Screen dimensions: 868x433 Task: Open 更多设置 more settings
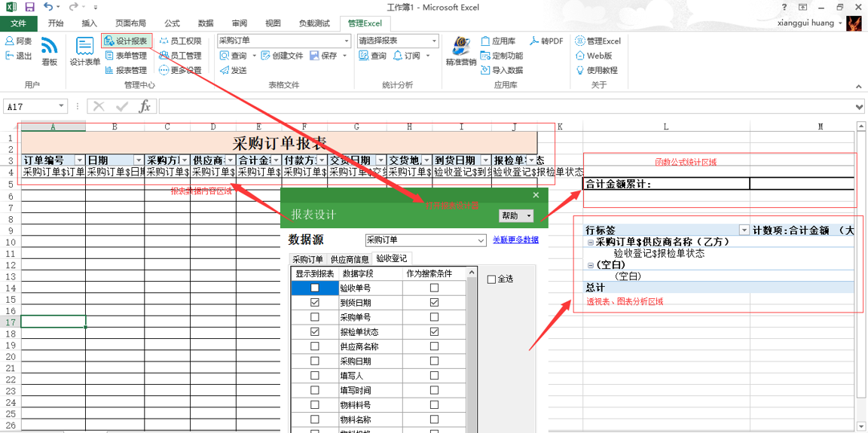180,70
